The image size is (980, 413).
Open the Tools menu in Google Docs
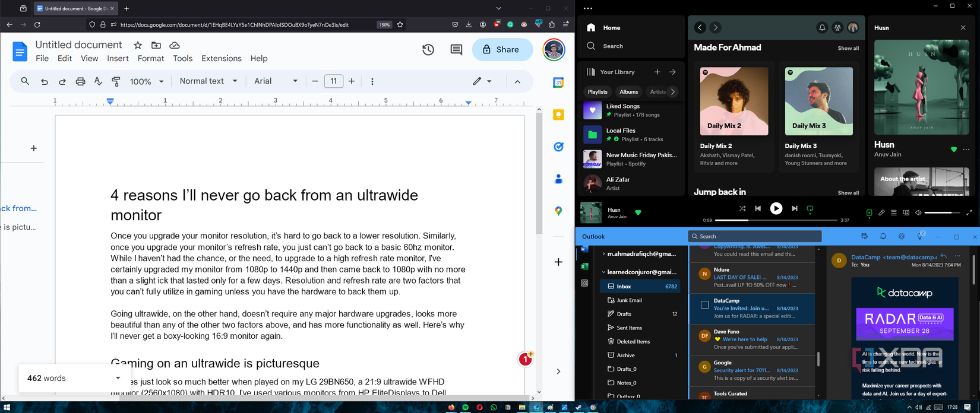[182, 58]
